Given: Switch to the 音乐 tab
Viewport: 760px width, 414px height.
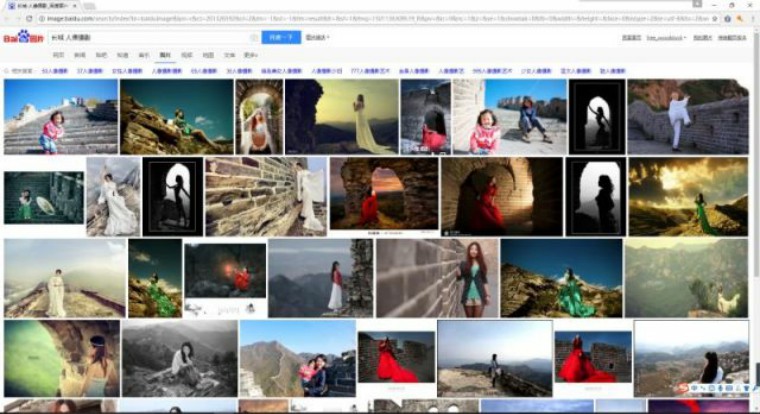Looking at the screenshot, I should [144, 55].
